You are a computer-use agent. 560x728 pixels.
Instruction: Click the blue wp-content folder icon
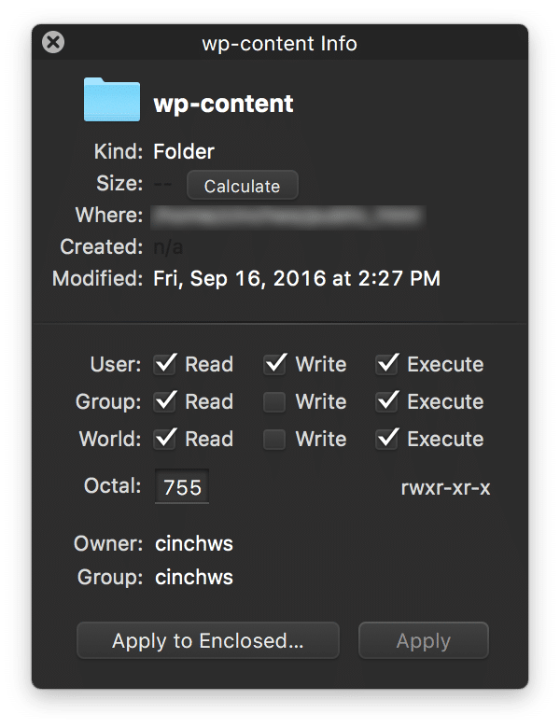click(110, 100)
